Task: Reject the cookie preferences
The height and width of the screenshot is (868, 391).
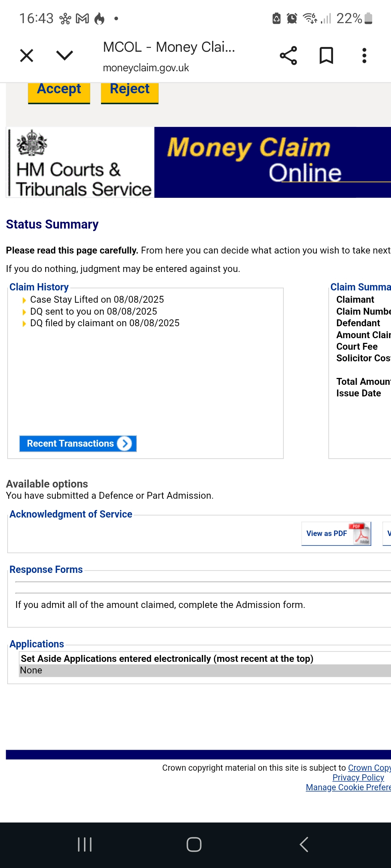Action: (x=130, y=91)
